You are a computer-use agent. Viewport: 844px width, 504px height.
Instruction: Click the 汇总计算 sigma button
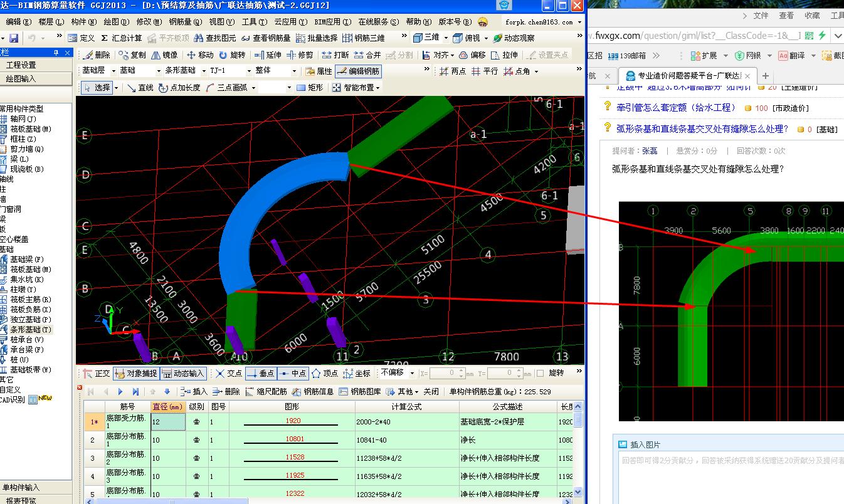(x=121, y=38)
